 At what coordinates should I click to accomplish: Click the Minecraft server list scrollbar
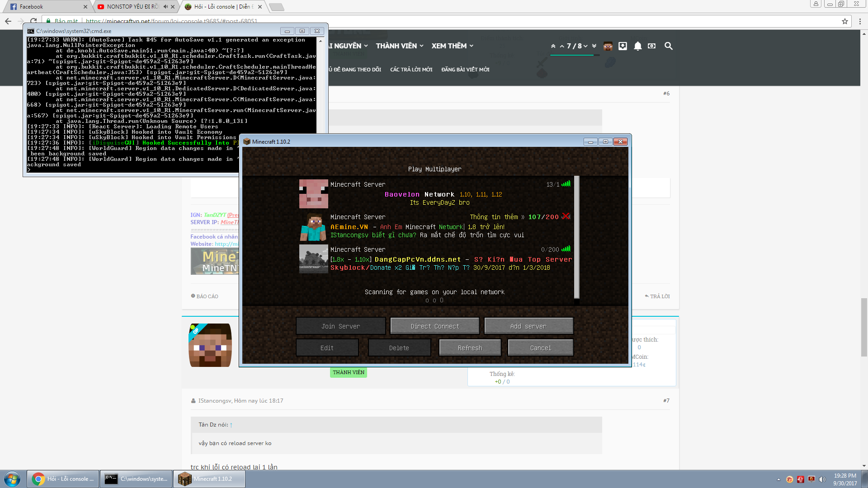pyautogui.click(x=576, y=237)
